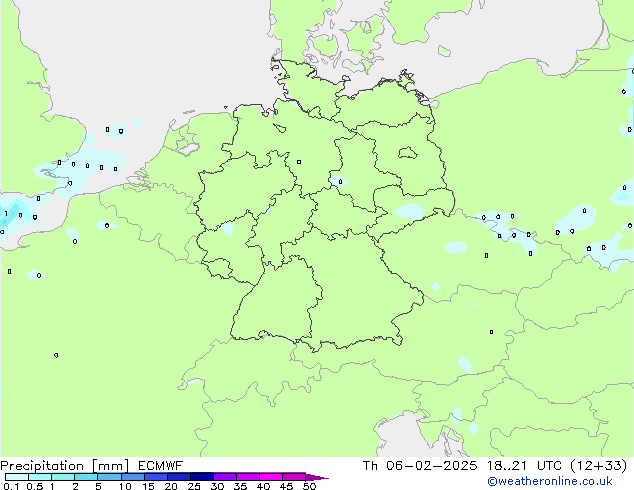Pick the 30–35 mm purple legend swatch
This screenshot has width=634, height=490.
click(x=225, y=477)
